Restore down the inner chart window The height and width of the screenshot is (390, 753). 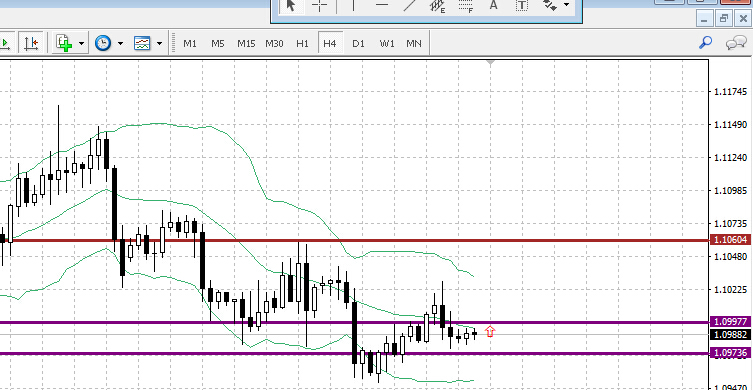724,19
